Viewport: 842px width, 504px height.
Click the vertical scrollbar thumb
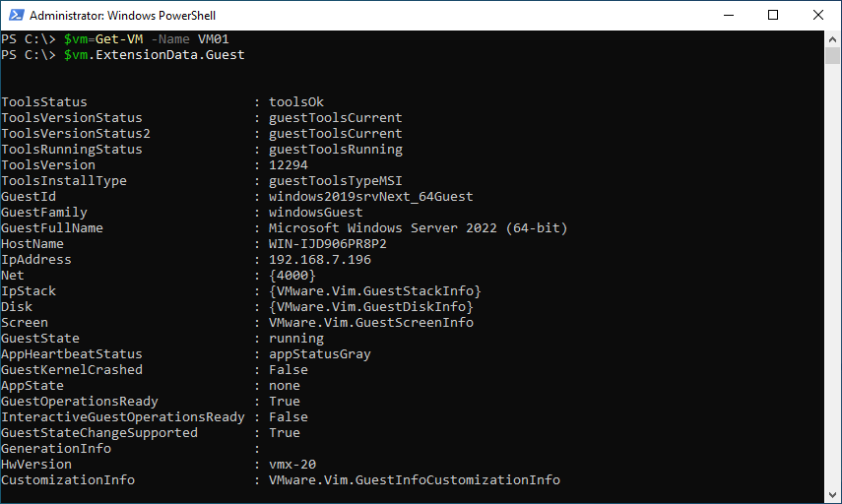click(832, 56)
